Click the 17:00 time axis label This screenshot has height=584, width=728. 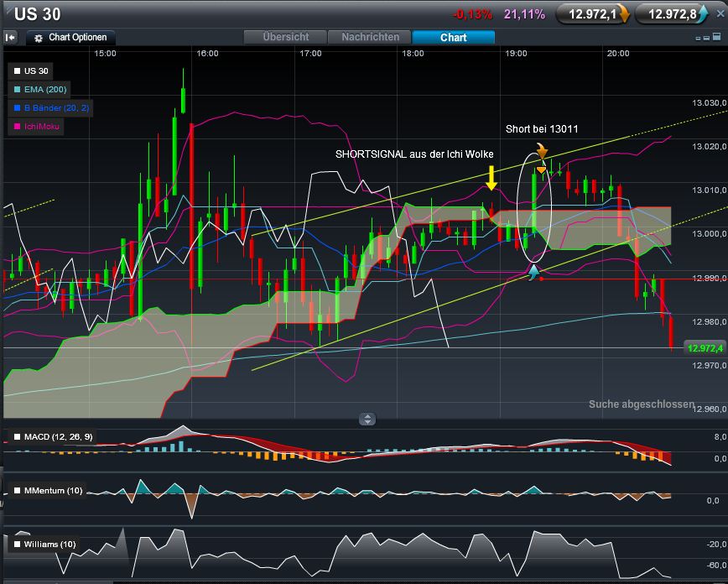[x=310, y=54]
